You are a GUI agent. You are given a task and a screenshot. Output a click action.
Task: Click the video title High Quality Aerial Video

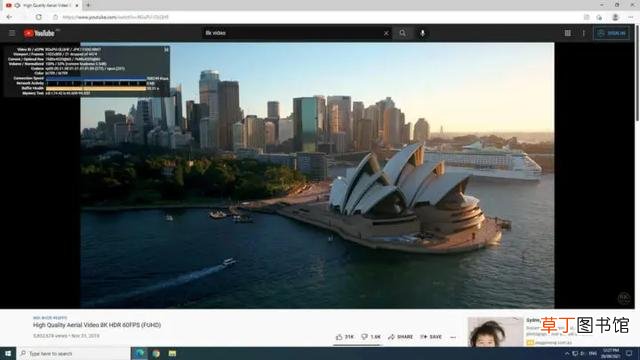click(97, 325)
